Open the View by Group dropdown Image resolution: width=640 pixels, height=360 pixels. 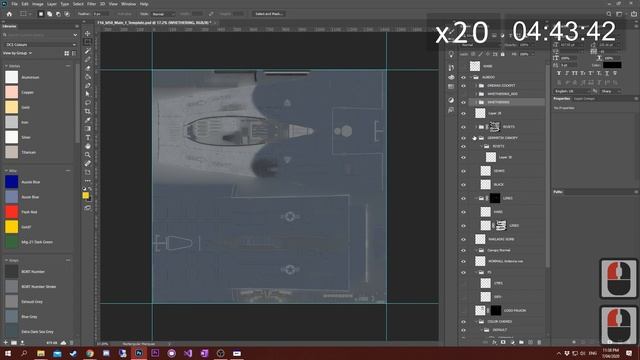(17, 53)
